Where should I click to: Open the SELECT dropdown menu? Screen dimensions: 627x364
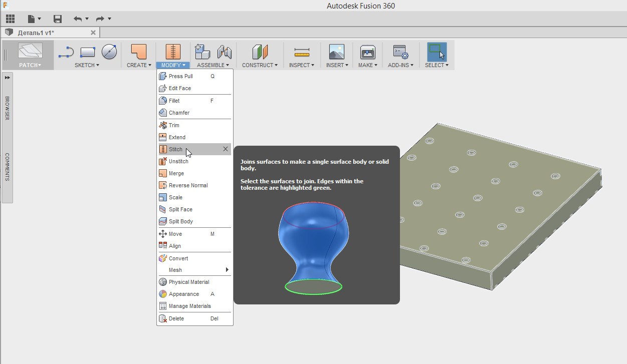click(437, 65)
